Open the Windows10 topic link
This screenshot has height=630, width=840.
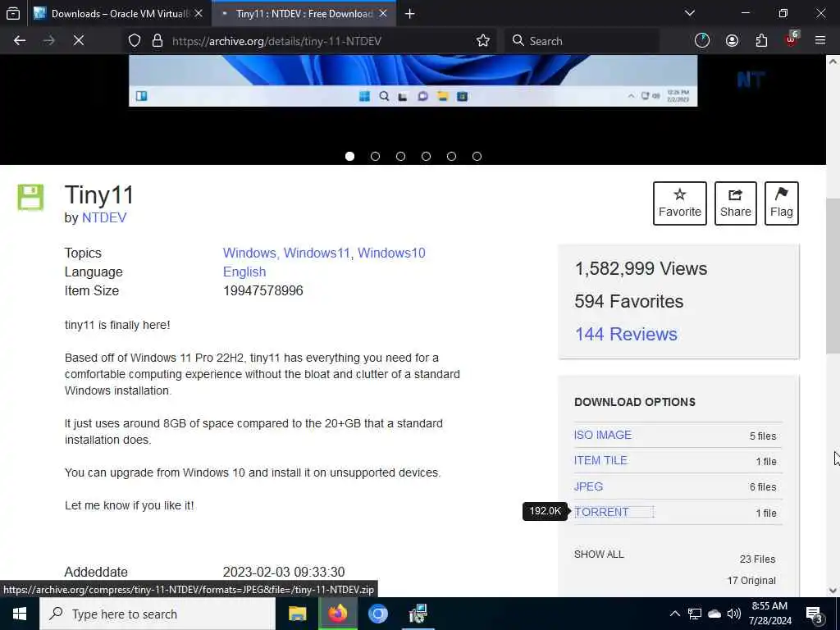(x=391, y=253)
